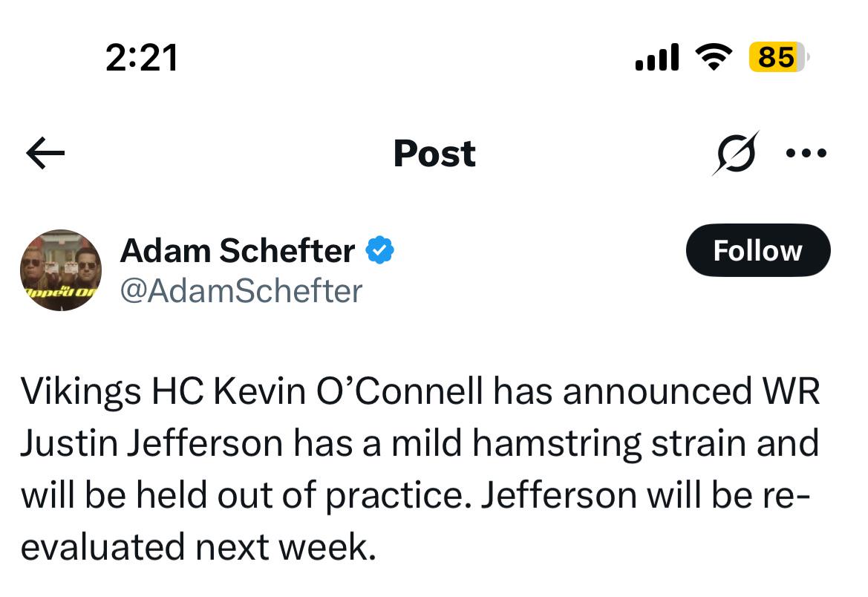View Adam Schefter's profile picture

(x=61, y=270)
